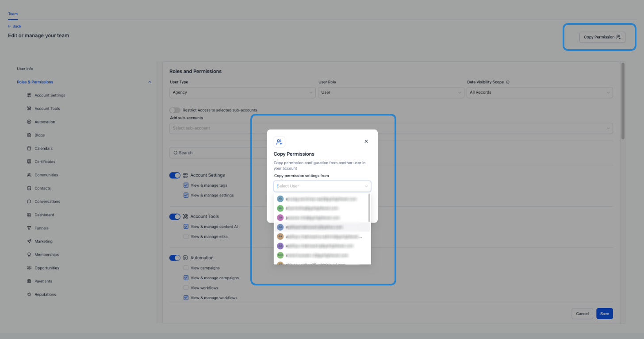The height and width of the screenshot is (339, 644).
Task: Collapse the Roles & Permissions section
Action: click(x=149, y=82)
